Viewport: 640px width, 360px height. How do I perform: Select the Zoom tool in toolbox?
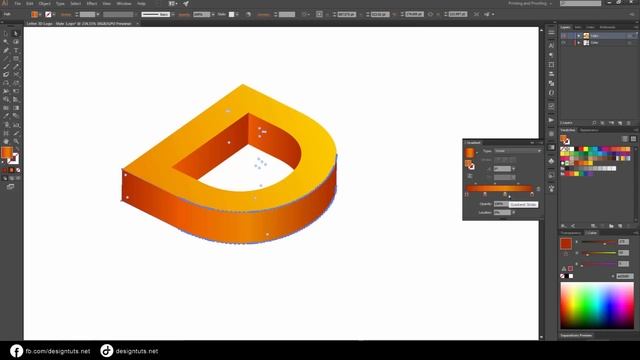(16, 141)
